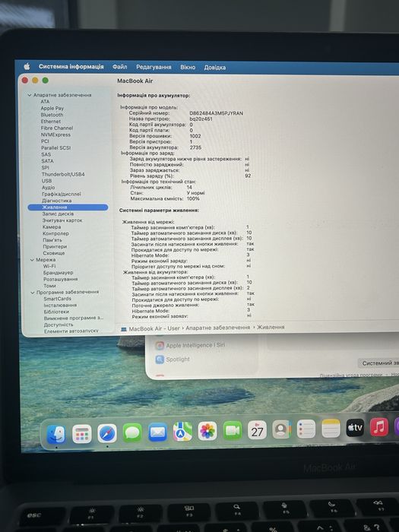Select Сховище in the sidebar
The image size is (399, 532).
54,253
